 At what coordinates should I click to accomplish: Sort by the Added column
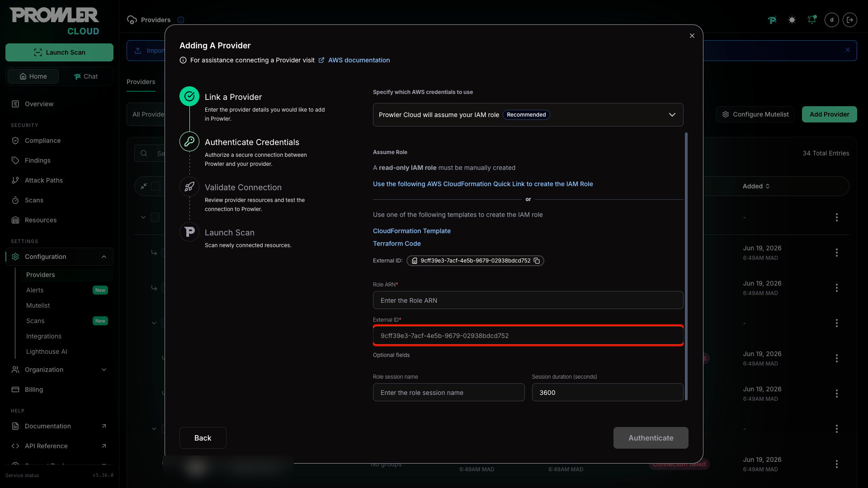coord(756,186)
